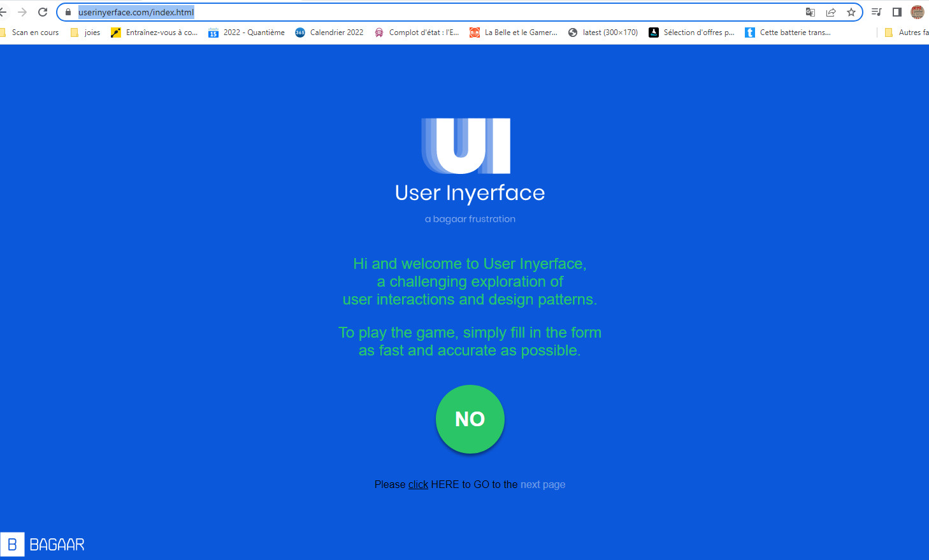Open the profile avatar menu
The image size is (929, 560).
pyautogui.click(x=918, y=12)
